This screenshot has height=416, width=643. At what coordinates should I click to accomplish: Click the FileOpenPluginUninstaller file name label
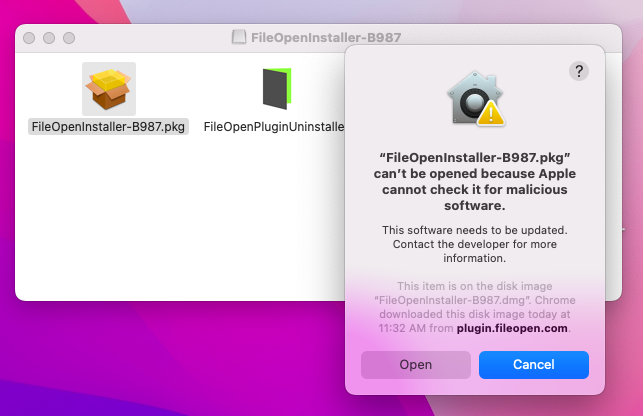tap(274, 127)
